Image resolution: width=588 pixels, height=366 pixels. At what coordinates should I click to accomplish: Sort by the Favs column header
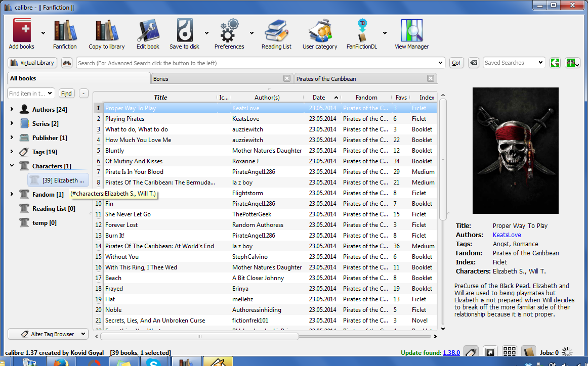(x=401, y=97)
